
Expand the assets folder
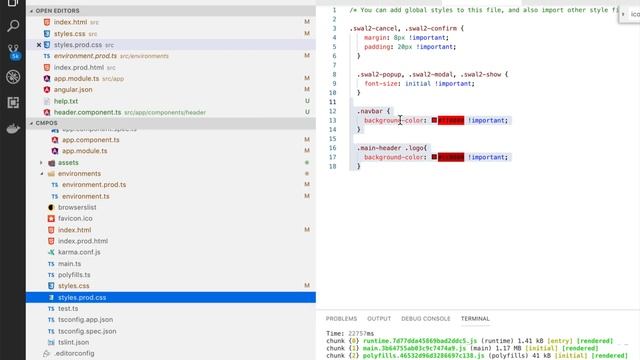click(41, 162)
